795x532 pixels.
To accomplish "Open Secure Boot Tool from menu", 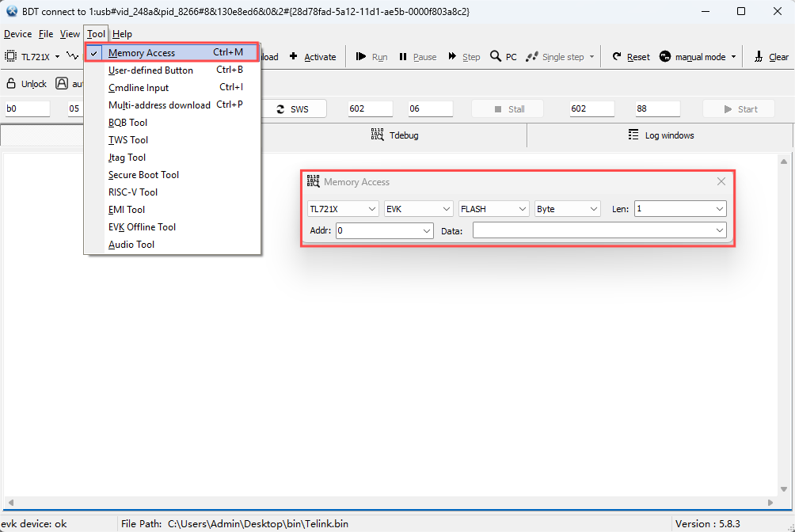I will click(x=173, y=174).
